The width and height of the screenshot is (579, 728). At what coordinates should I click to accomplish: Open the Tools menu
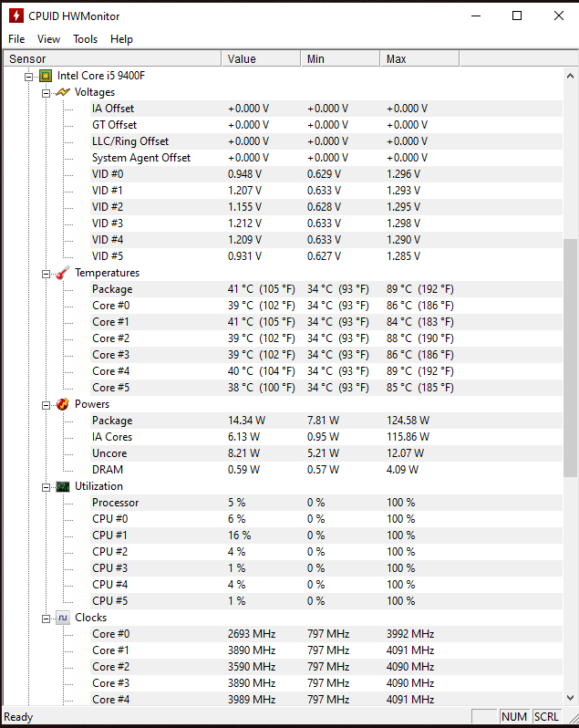(x=86, y=39)
